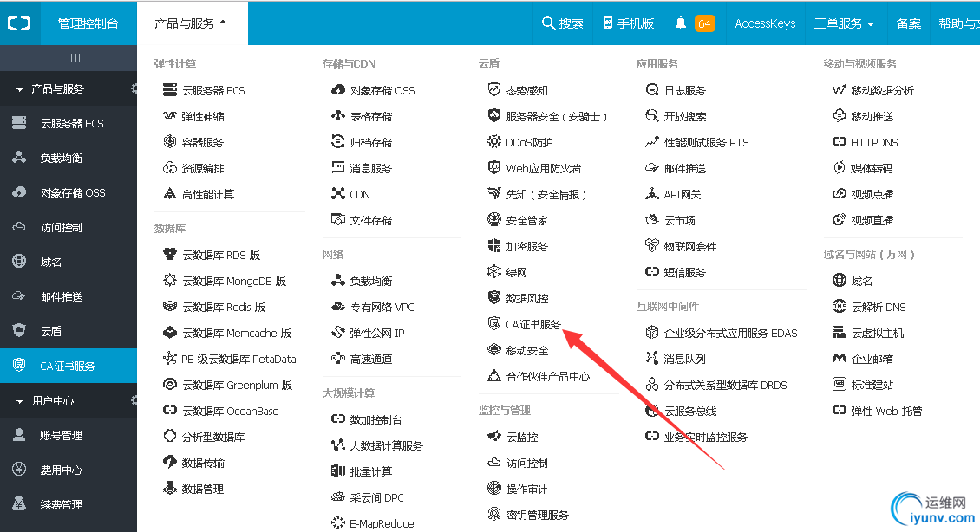This screenshot has width=980, height=532.
Task: Open 密钥管理服务 link
Action: coord(538,515)
